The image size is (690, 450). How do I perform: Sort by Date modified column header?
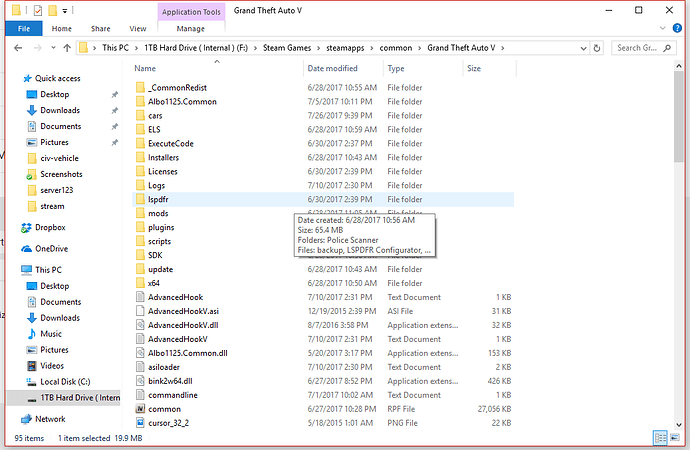coord(332,69)
